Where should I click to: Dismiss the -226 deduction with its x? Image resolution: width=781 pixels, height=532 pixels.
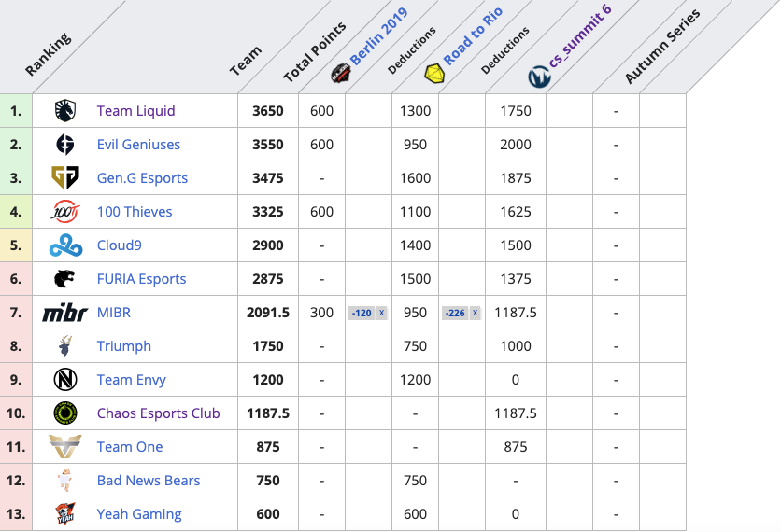pyautogui.click(x=475, y=313)
